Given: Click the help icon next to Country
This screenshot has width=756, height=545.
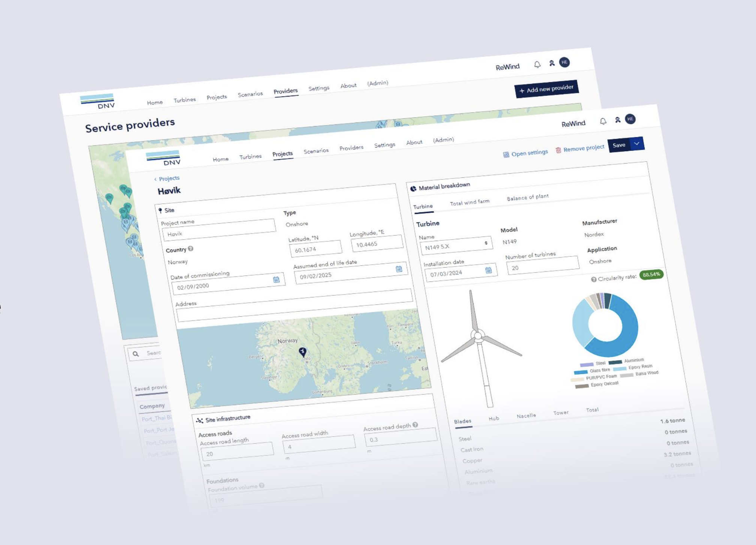Looking at the screenshot, I should click(191, 249).
